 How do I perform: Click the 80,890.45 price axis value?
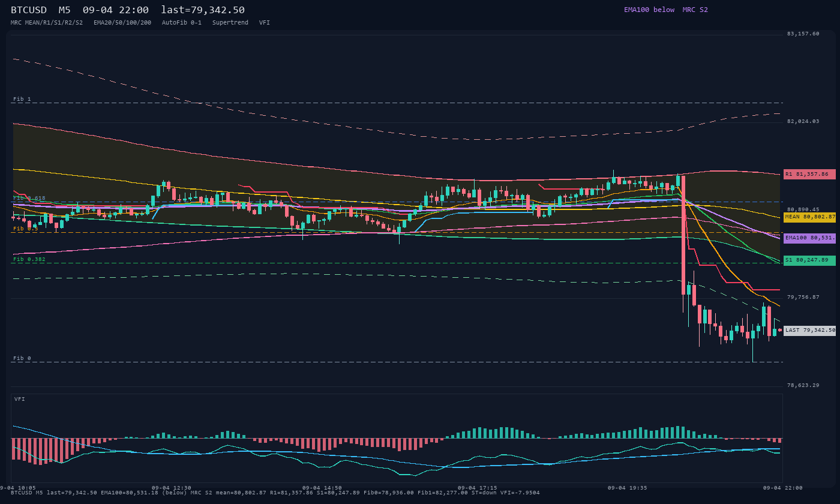pos(803,209)
